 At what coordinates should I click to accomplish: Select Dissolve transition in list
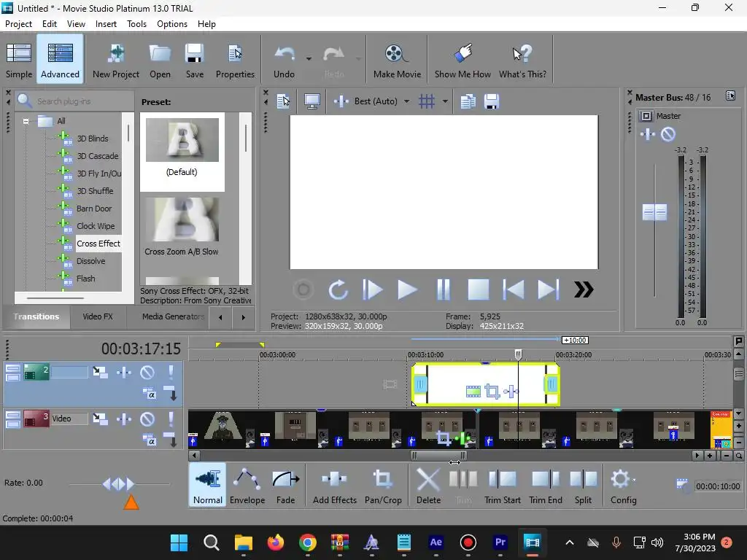[90, 261]
